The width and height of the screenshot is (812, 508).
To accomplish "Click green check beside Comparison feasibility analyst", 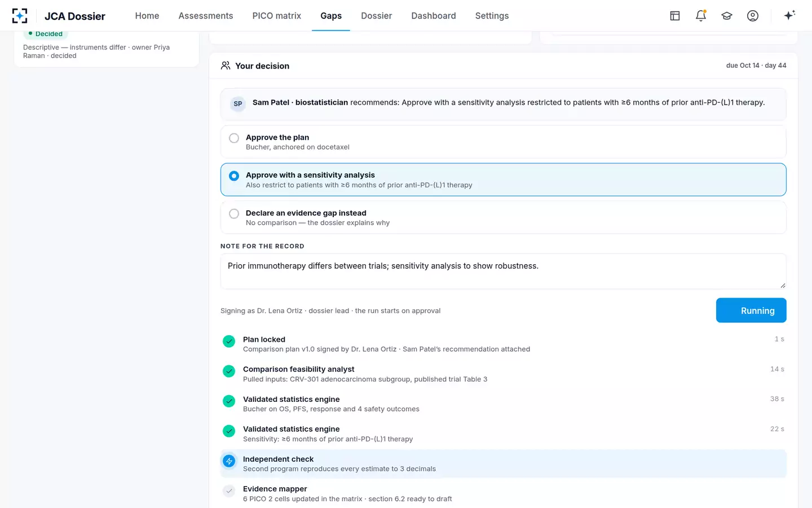I will (x=229, y=371).
